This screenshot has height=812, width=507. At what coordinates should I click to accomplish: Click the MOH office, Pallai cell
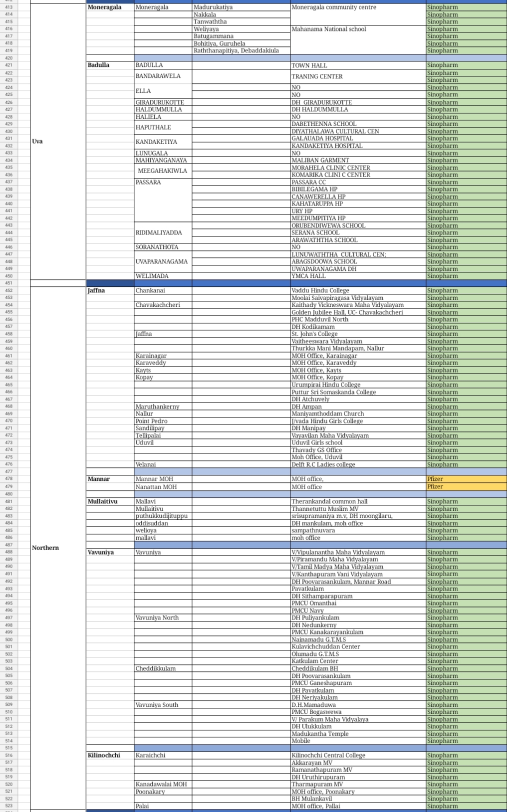[358, 806]
